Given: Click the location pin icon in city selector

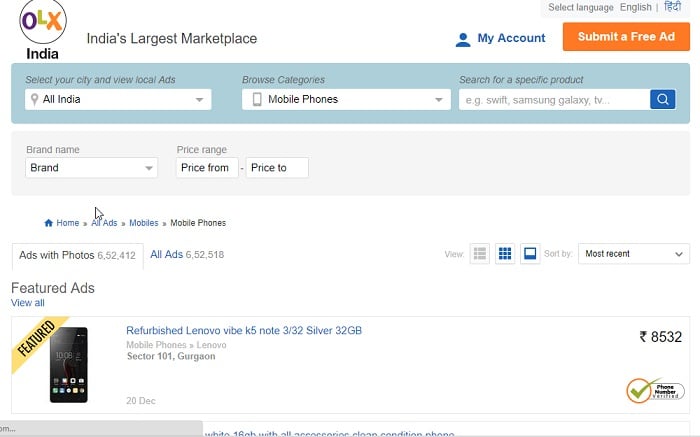Looking at the screenshot, I should 34,99.
